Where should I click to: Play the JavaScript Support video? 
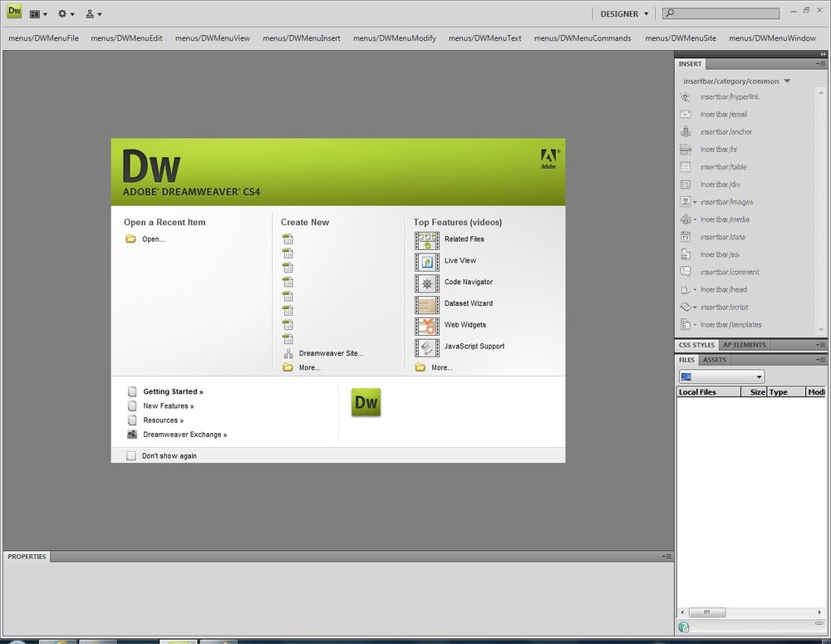(x=426, y=347)
